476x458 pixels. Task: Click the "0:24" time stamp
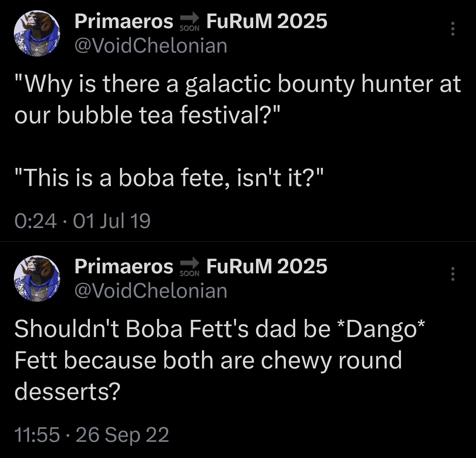pyautogui.click(x=36, y=221)
